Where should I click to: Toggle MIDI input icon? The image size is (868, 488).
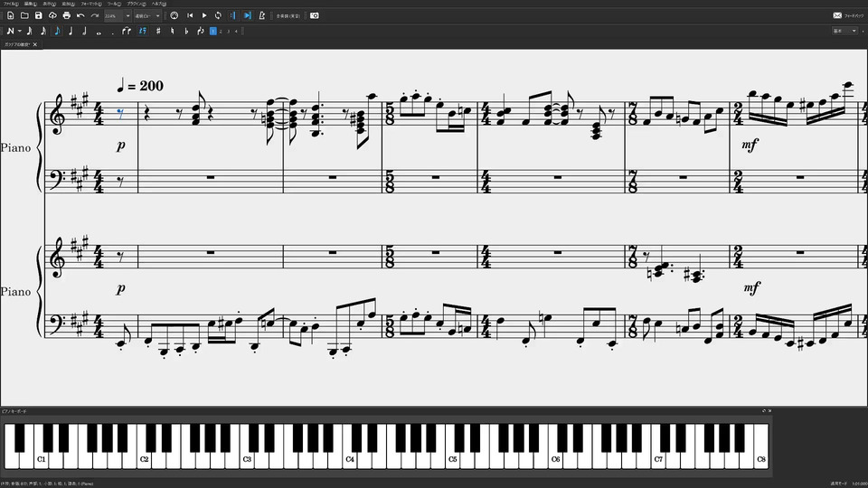175,15
